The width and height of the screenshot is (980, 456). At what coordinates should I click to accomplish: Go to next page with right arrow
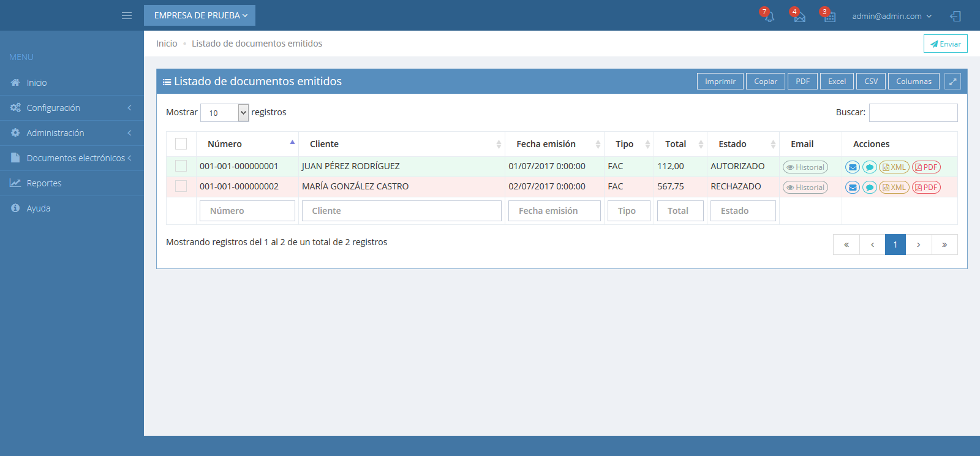coord(919,245)
